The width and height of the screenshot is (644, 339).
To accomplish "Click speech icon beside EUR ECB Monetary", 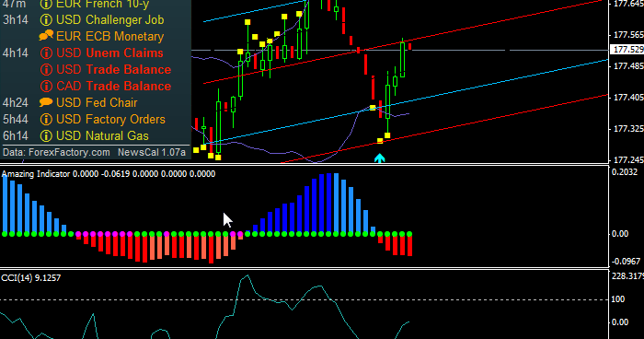I will click(46, 36).
